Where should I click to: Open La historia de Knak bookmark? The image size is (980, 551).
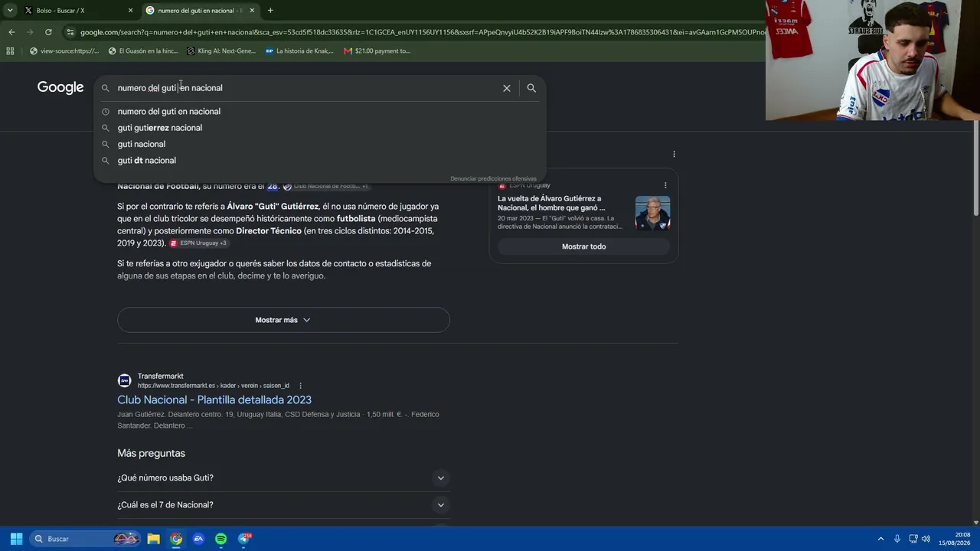click(299, 51)
